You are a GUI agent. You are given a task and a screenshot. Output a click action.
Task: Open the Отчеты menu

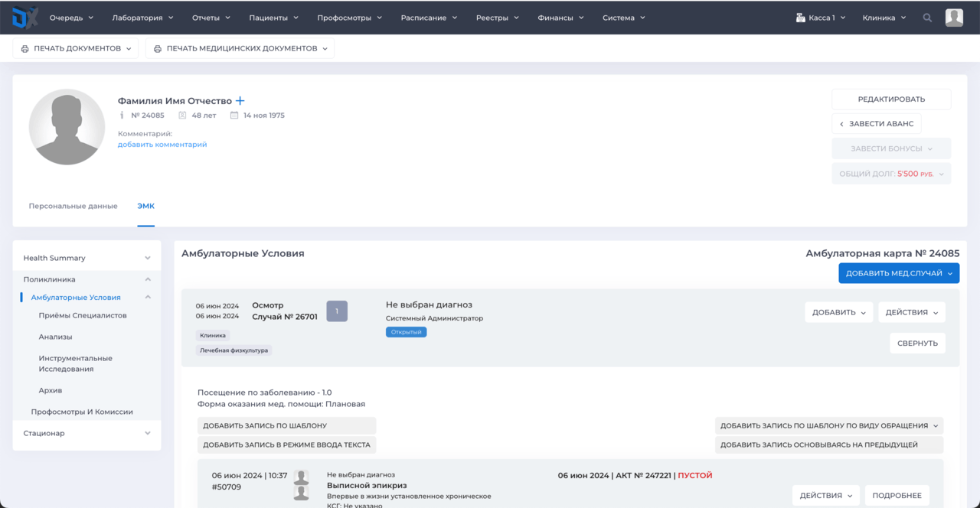pos(211,18)
